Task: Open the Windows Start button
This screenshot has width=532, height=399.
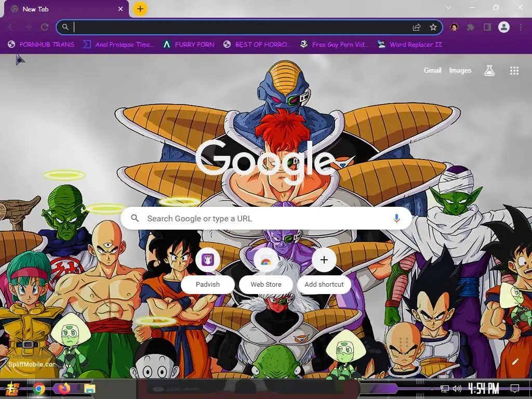Action: (12, 389)
